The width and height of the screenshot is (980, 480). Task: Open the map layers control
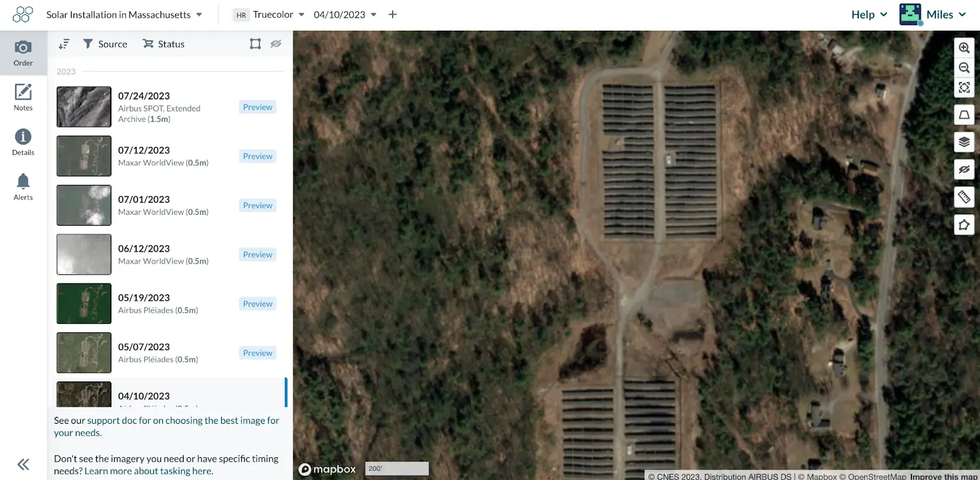click(x=964, y=142)
